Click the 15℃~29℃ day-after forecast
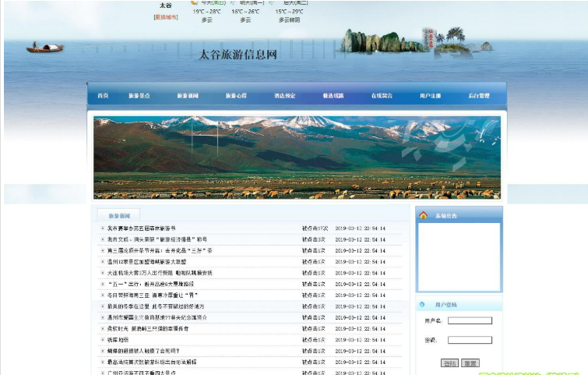This screenshot has width=588, height=375. 289,12
